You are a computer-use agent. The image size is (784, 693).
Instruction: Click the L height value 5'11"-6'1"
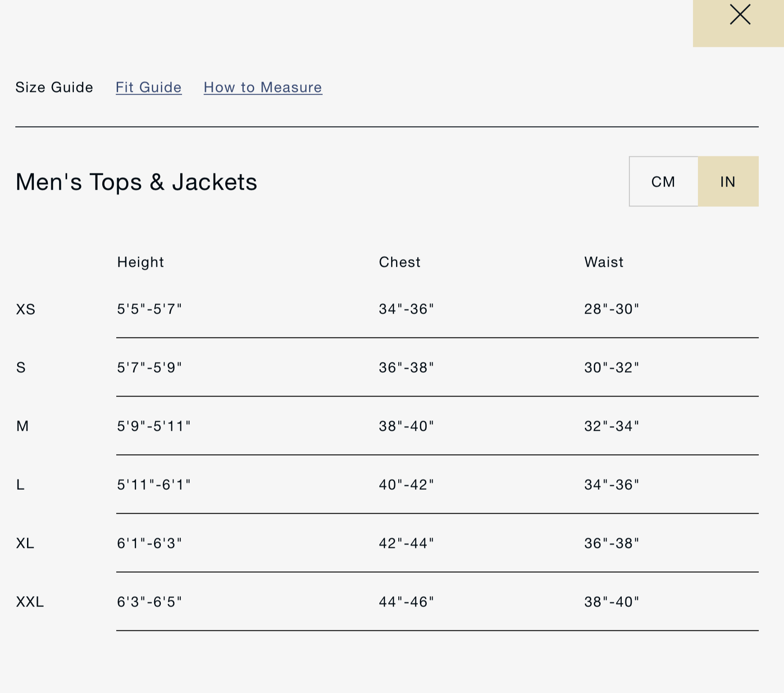click(154, 485)
